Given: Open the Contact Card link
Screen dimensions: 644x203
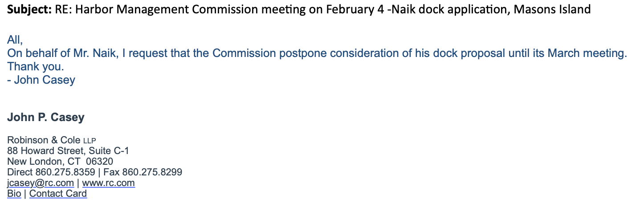Looking at the screenshot, I should 58,194.
